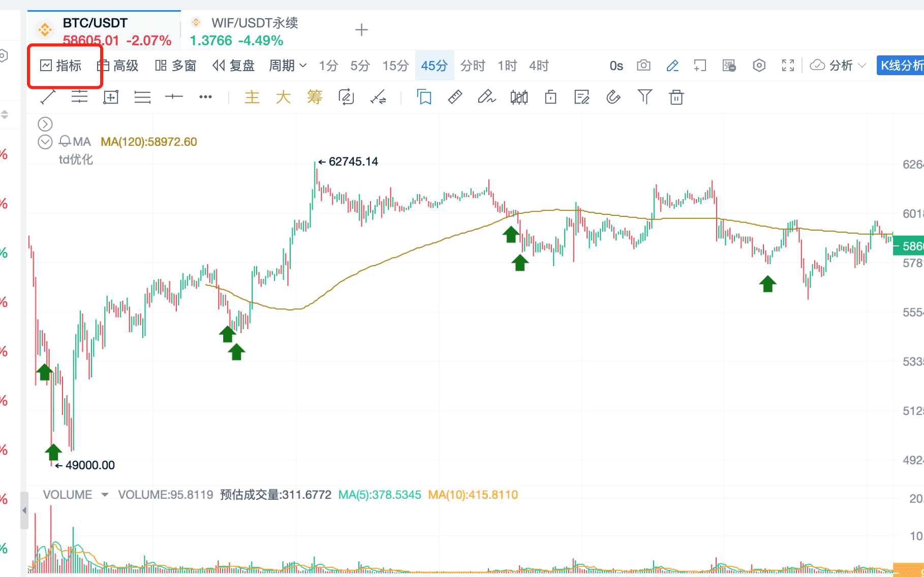Viewport: 924px width, 577px height.
Task: Click the MA alert bell icon
Action: [65, 141]
